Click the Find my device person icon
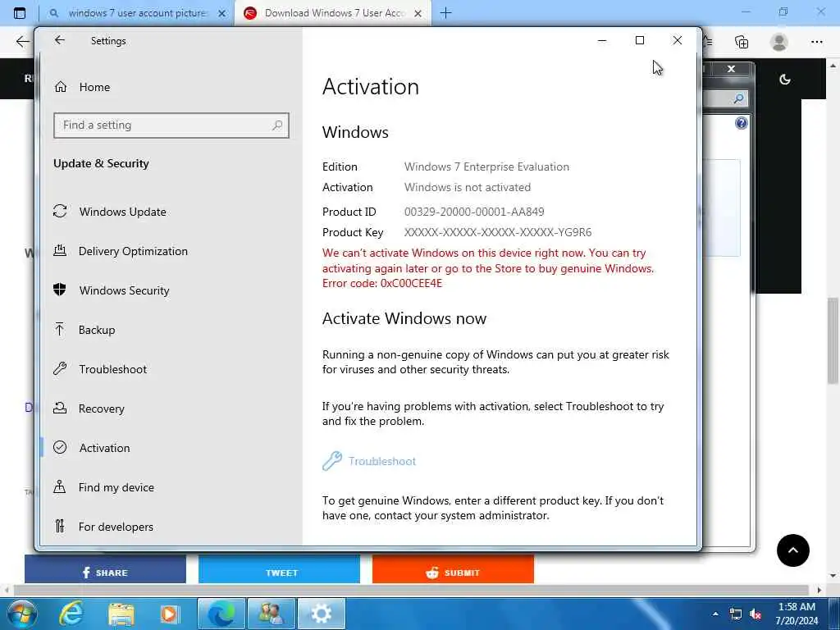 pos(60,487)
